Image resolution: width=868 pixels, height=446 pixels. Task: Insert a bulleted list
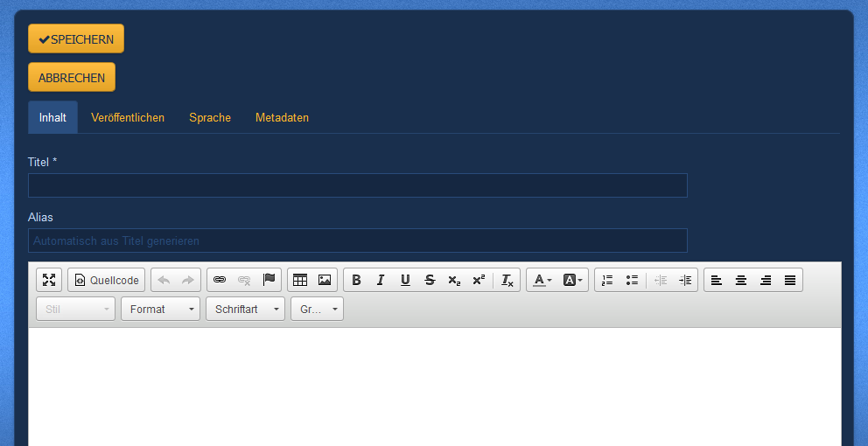632,280
